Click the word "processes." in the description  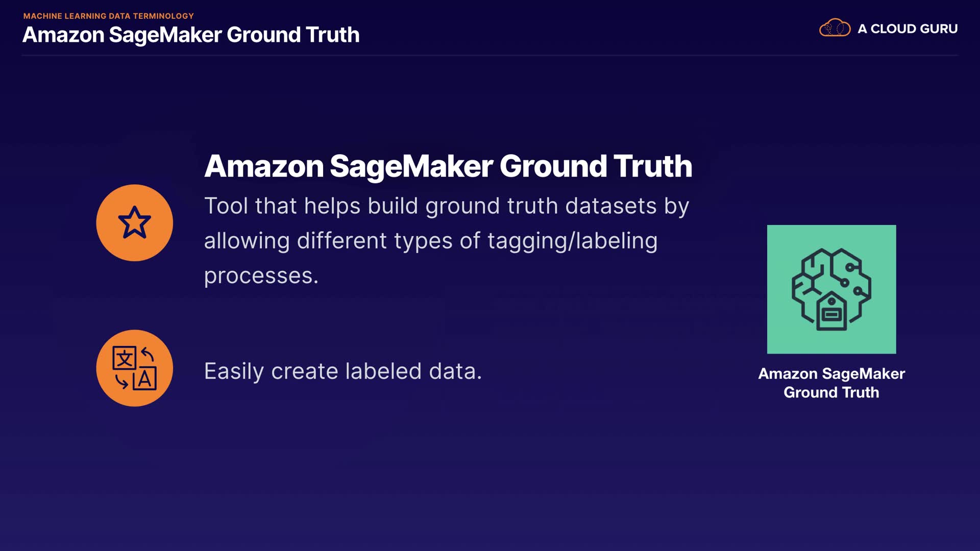(x=261, y=275)
